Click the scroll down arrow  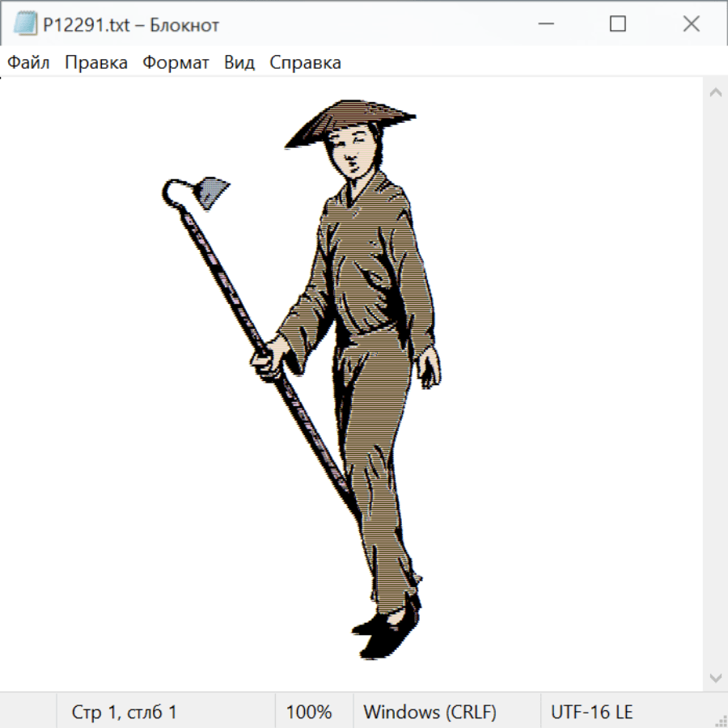715,677
